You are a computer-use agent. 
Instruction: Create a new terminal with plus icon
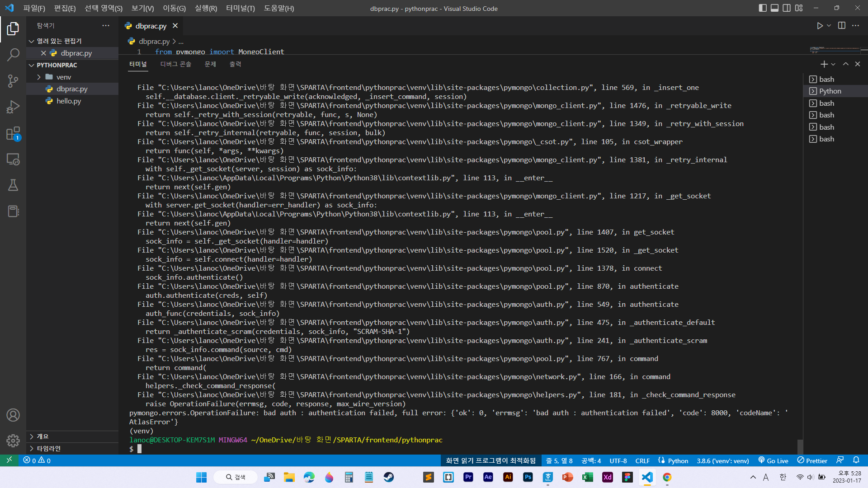point(824,64)
